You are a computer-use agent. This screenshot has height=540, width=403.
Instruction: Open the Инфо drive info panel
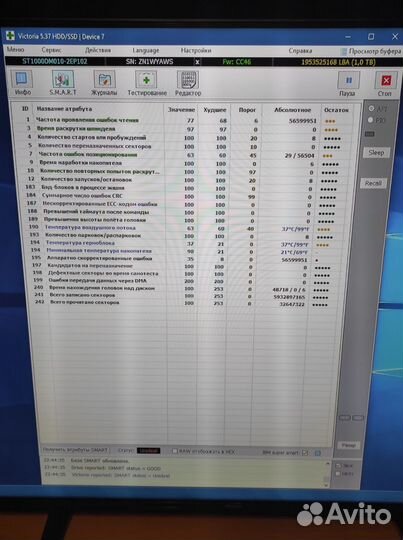[22, 82]
